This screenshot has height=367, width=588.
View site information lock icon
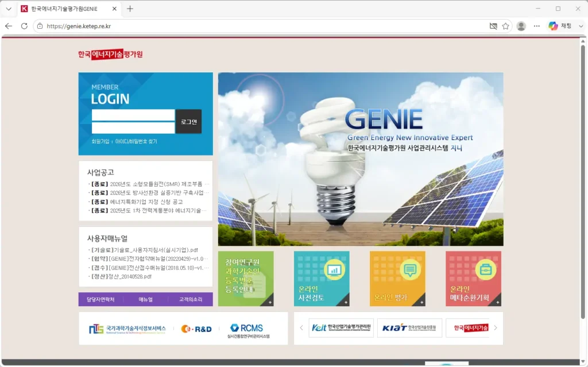coord(40,26)
